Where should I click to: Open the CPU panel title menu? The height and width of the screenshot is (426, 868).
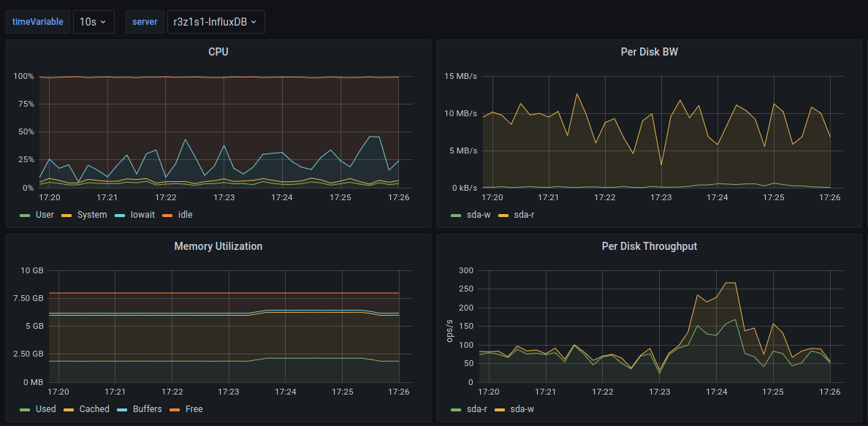coord(218,52)
